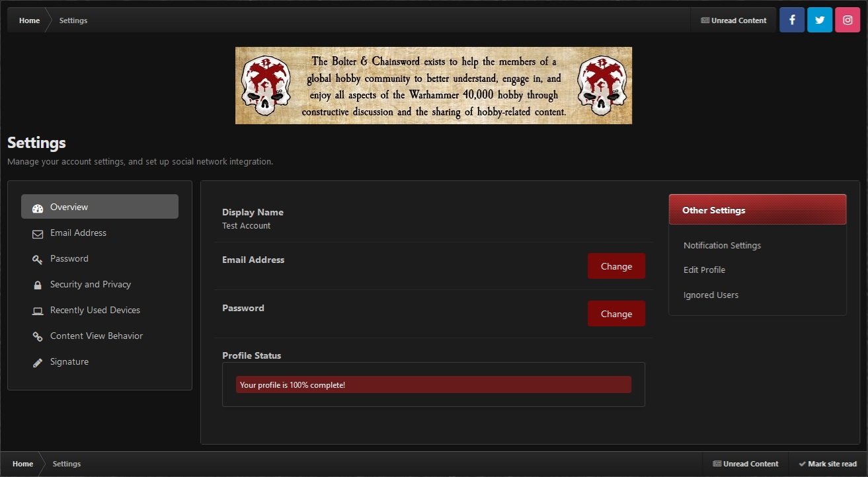Click the Overview dashboard icon
868x477 pixels.
tap(38, 207)
